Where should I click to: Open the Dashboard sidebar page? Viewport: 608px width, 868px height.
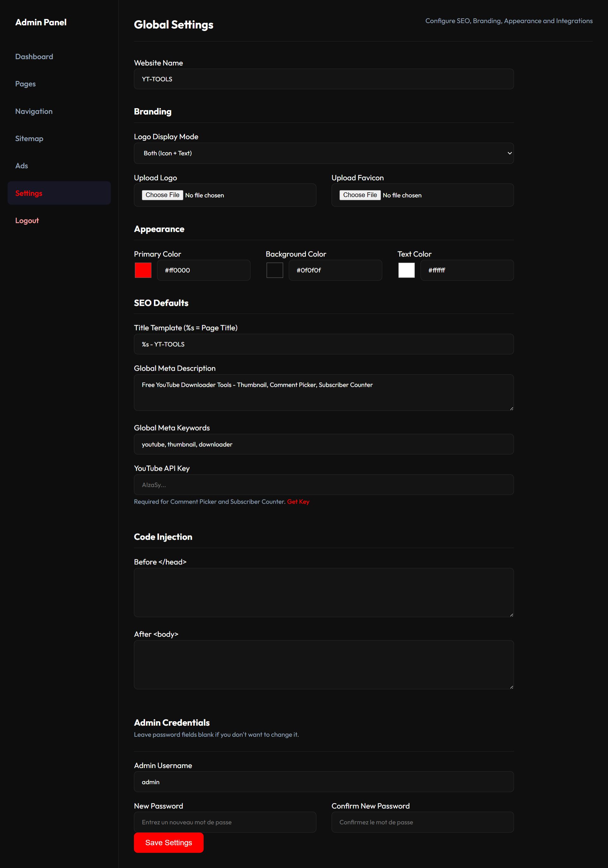coord(34,57)
